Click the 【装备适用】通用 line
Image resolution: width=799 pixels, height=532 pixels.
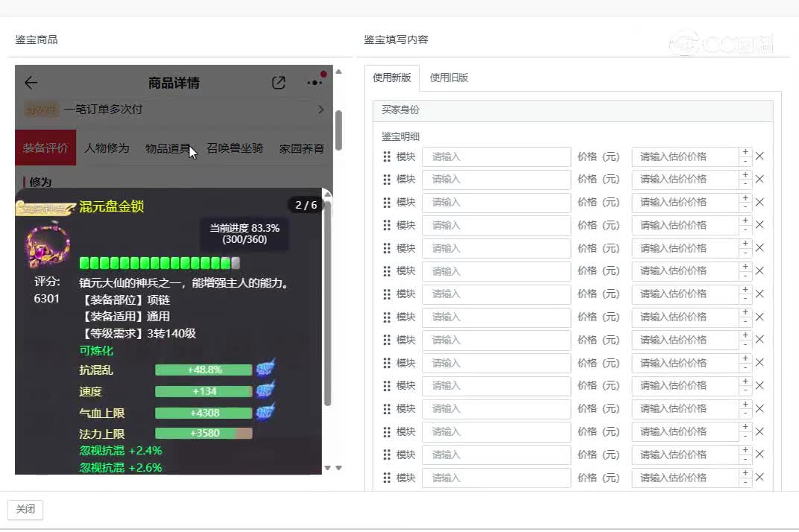pyautogui.click(x=125, y=317)
